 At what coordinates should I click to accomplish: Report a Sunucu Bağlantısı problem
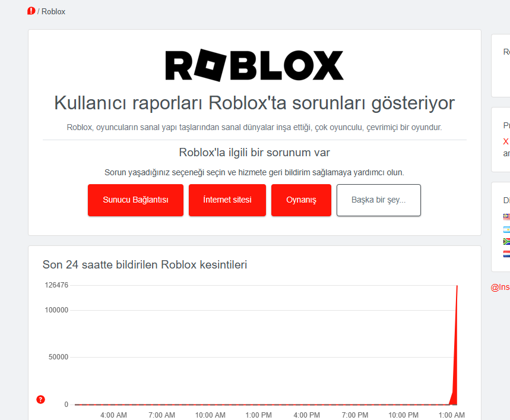135,200
